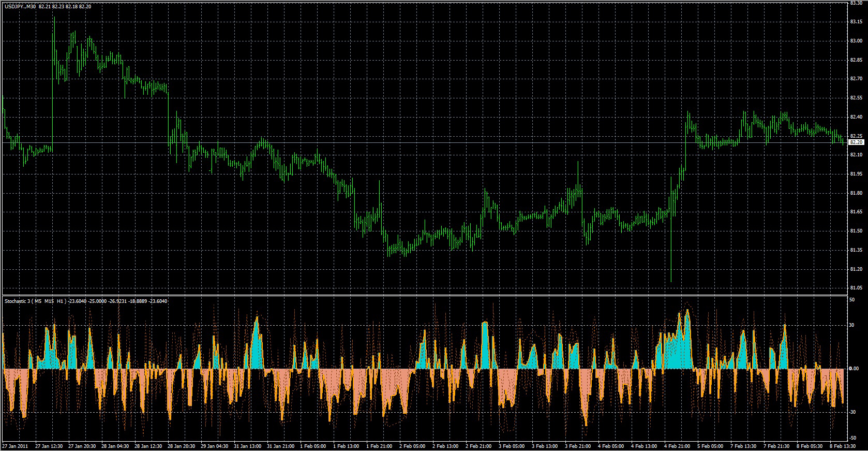Select the 31 Jan 13:00 time label
868x451 pixels.
(x=247, y=446)
